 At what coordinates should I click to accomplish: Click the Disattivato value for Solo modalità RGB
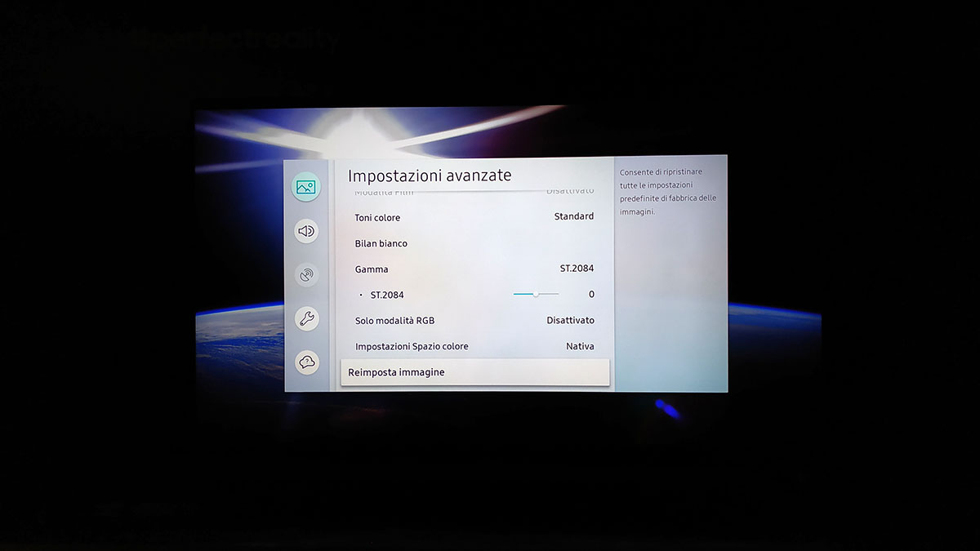tap(570, 321)
